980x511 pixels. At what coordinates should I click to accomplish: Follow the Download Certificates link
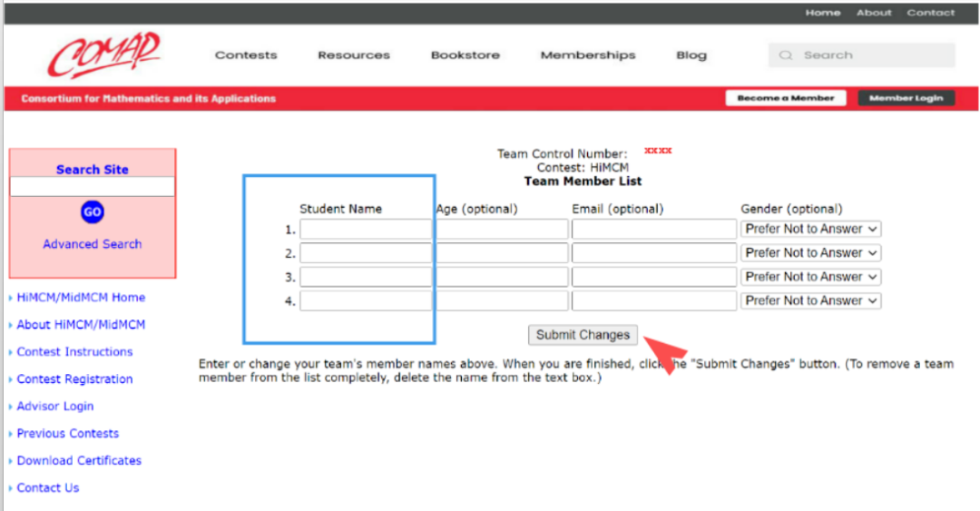(x=79, y=461)
